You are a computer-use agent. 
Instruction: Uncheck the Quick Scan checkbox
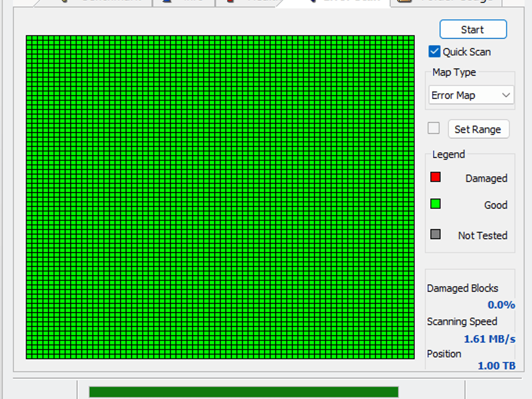coord(434,51)
